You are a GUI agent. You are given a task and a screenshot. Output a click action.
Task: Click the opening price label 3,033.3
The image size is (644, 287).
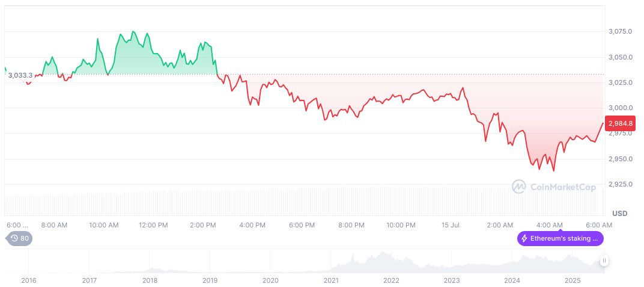pyautogui.click(x=20, y=75)
